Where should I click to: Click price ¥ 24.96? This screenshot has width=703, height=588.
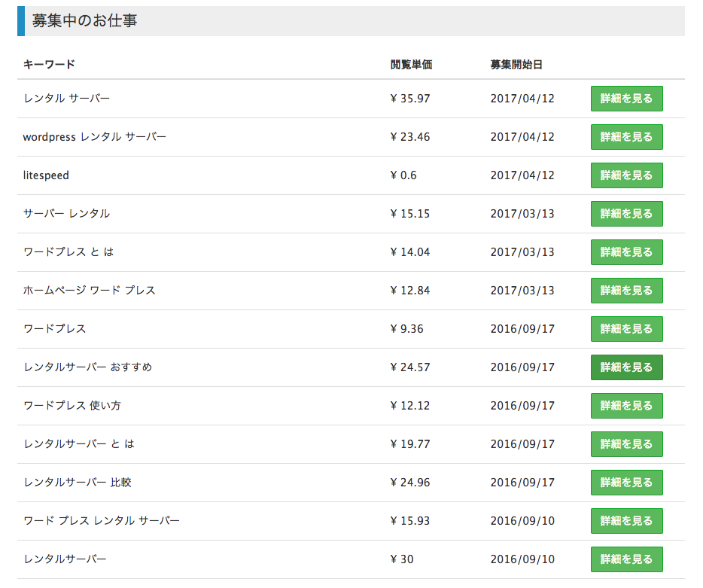pos(409,483)
